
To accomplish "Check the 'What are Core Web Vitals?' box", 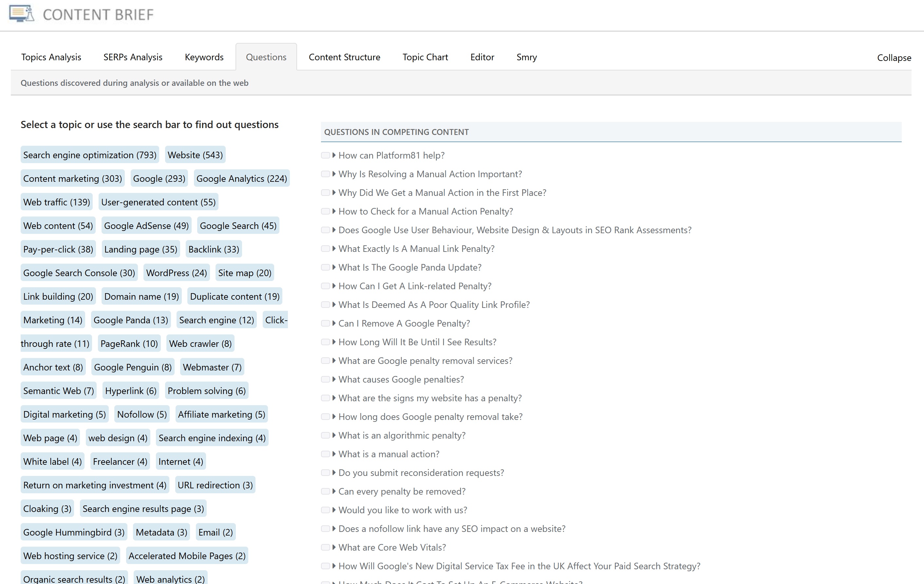I will 325,548.
